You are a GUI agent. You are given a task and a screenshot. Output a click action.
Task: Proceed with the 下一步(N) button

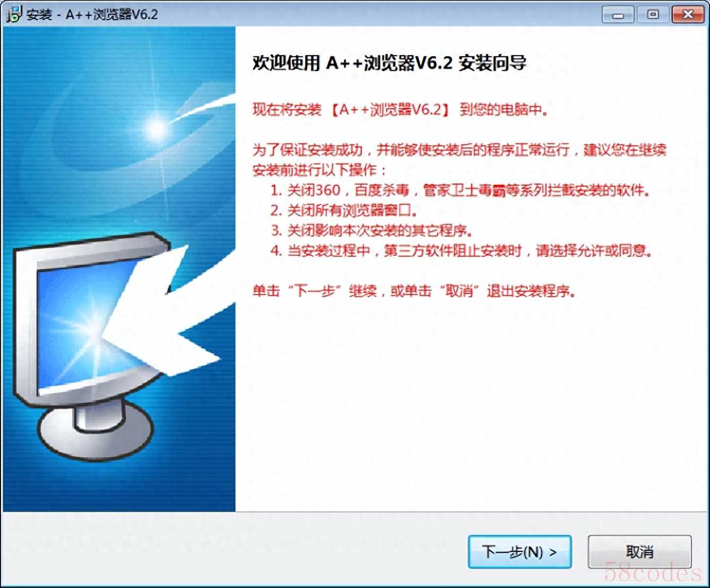coord(519,552)
